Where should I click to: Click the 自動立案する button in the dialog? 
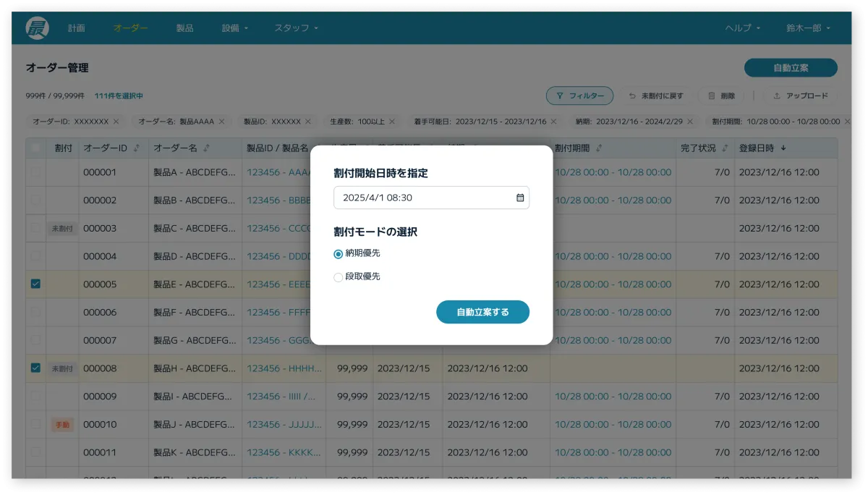[482, 312]
